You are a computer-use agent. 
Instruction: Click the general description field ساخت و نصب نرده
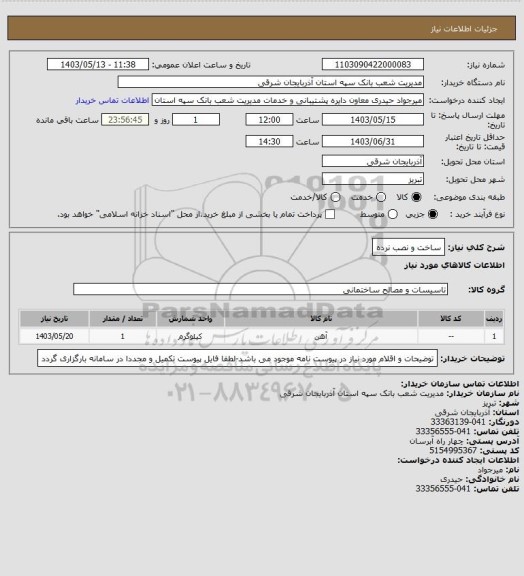408,247
